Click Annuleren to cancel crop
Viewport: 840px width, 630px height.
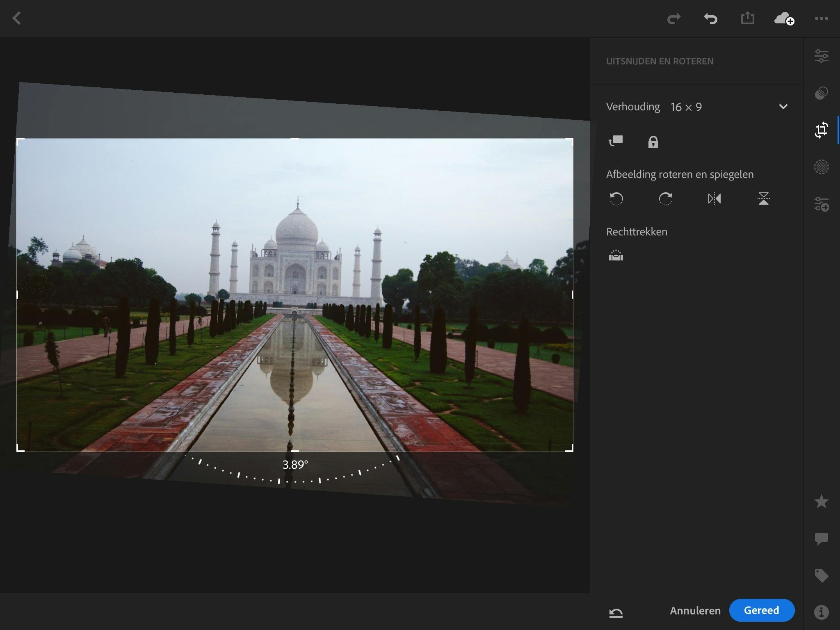695,611
